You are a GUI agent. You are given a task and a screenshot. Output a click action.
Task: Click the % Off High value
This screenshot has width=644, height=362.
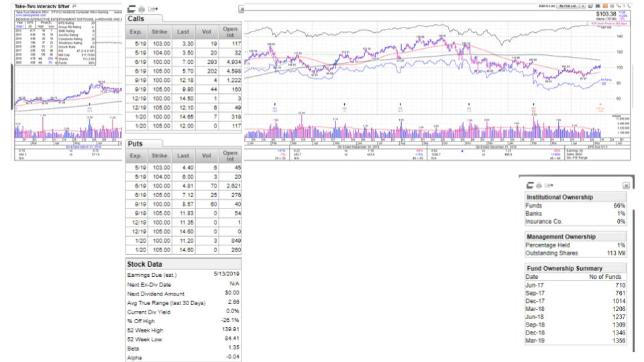coord(231,320)
